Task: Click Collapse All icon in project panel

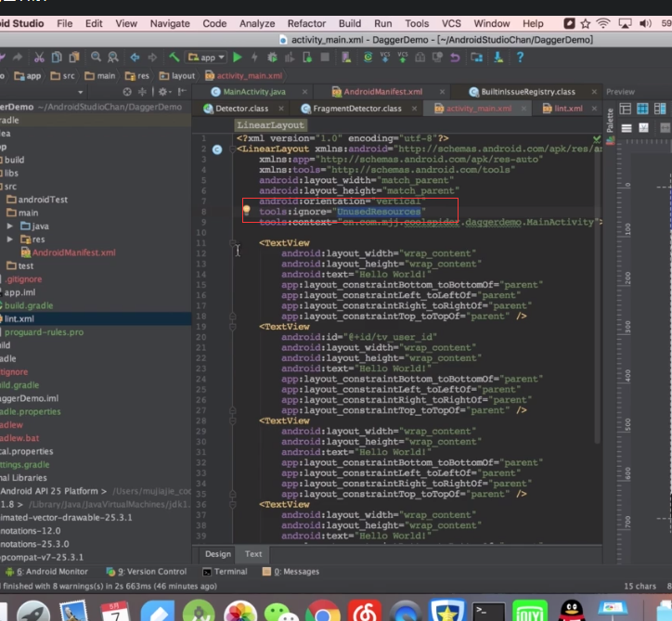Action: (x=142, y=92)
